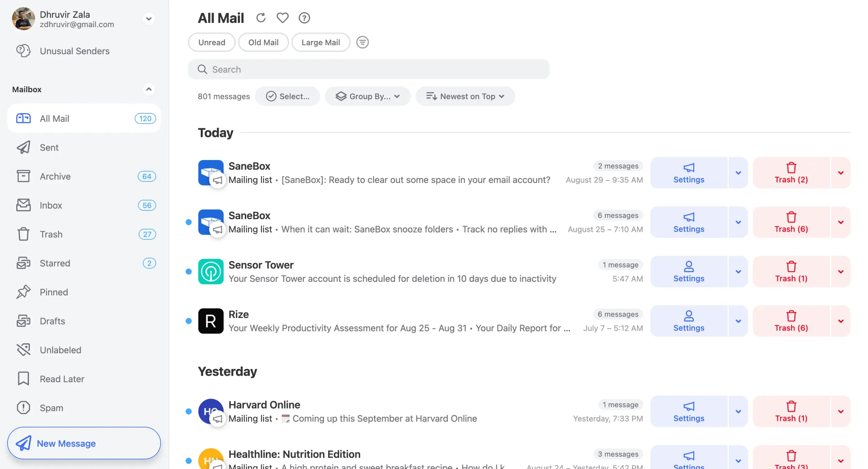Click Sensor Tower sender avatar
This screenshot has width=868, height=469.
click(211, 271)
